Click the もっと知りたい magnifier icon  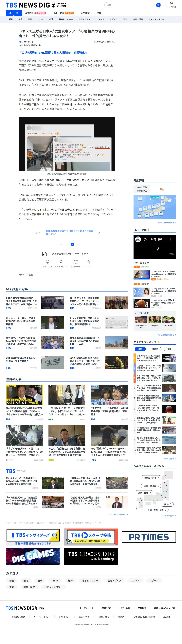pos(61,262)
